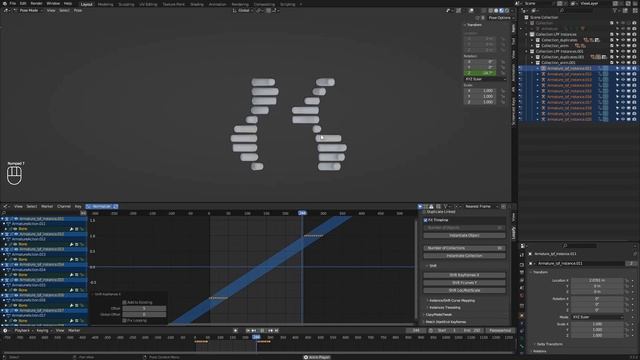Open the Pose Options dropdown
This screenshot has width=640, height=360.
pos(500,18)
